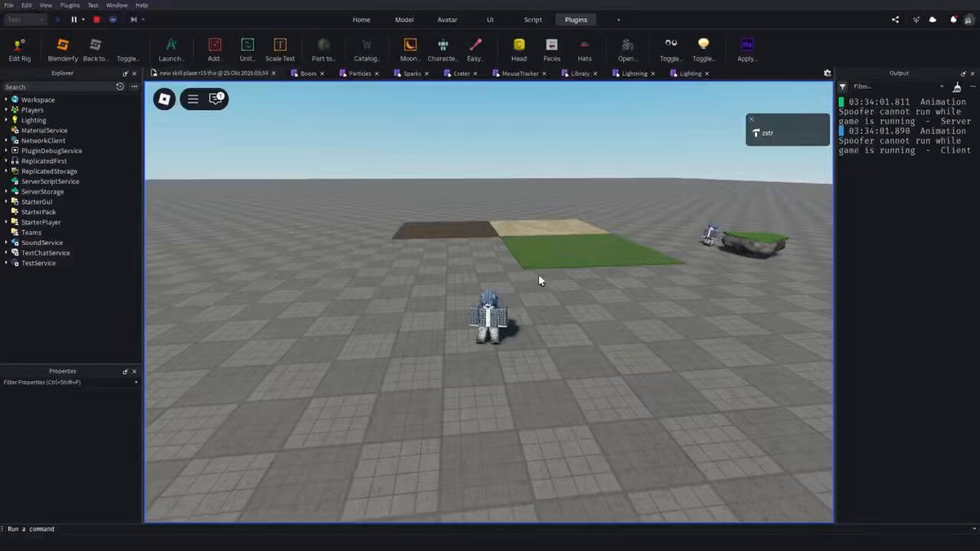Viewport: 980px width, 551px height.
Task: Expand the Lighting node
Action: pyautogui.click(x=6, y=120)
